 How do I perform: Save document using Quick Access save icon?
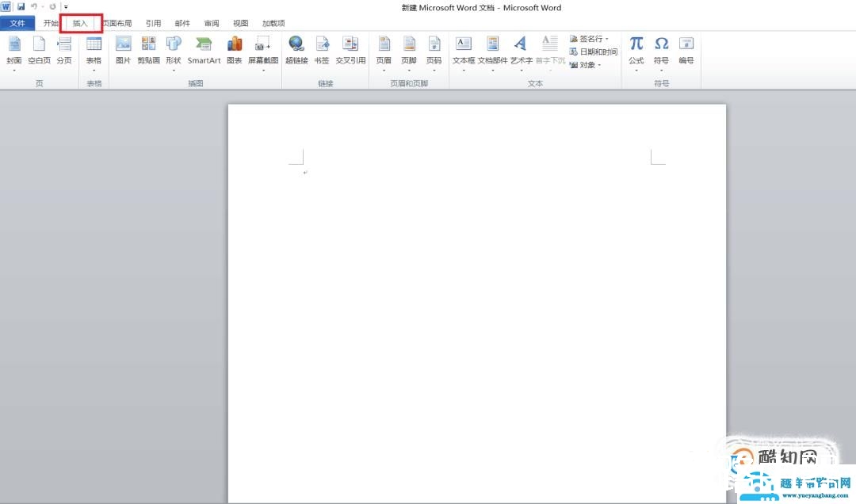pyautogui.click(x=21, y=6)
